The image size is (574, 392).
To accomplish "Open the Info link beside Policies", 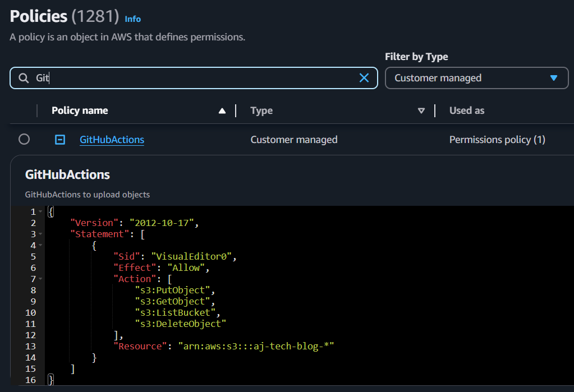I will pyautogui.click(x=132, y=19).
